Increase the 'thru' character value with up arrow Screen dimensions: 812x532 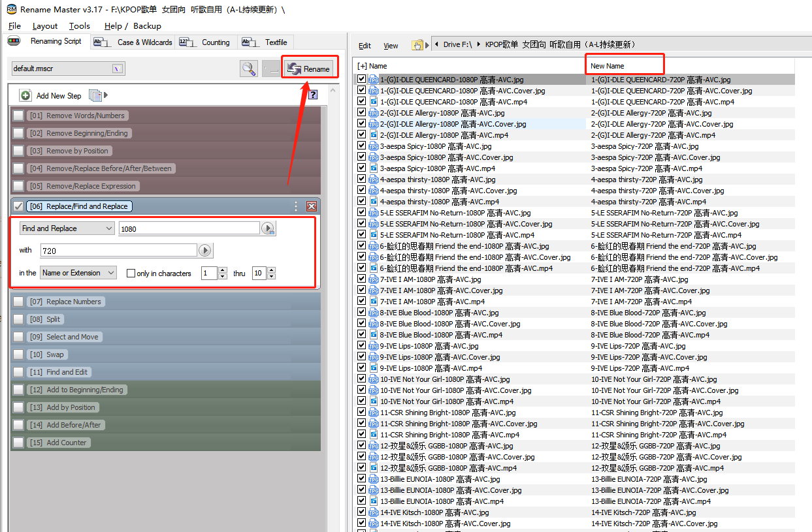click(x=271, y=270)
